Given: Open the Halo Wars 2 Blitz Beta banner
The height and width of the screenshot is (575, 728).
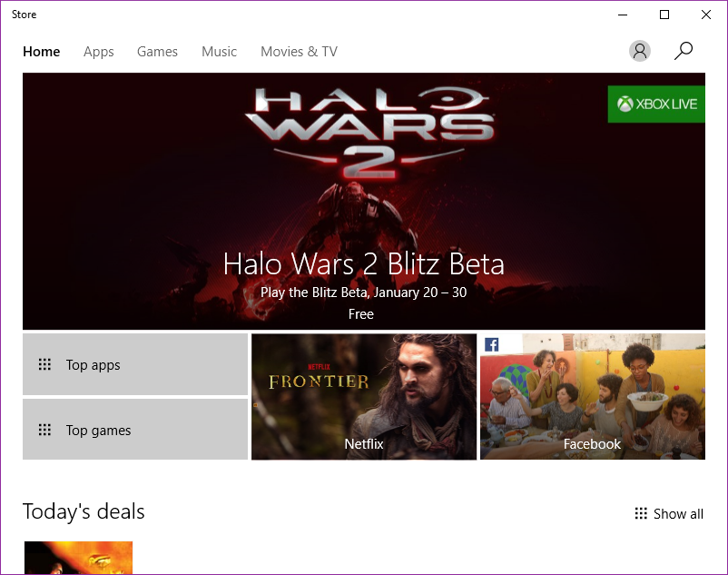Looking at the screenshot, I should tap(363, 201).
